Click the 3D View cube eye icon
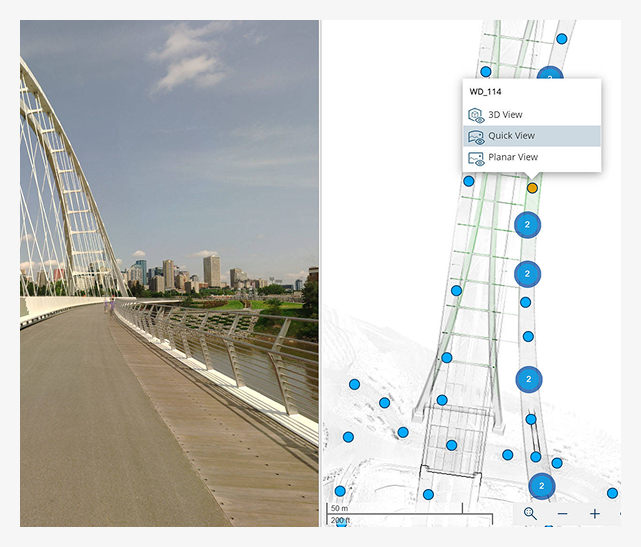Screen dimensions: 641x547 (x=476, y=115)
